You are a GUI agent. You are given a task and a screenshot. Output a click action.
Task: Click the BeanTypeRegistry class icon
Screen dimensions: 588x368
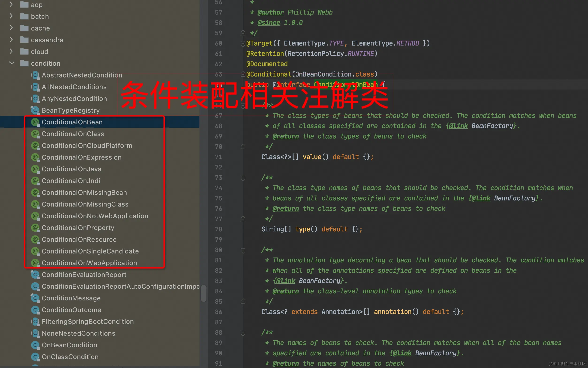tap(35, 111)
